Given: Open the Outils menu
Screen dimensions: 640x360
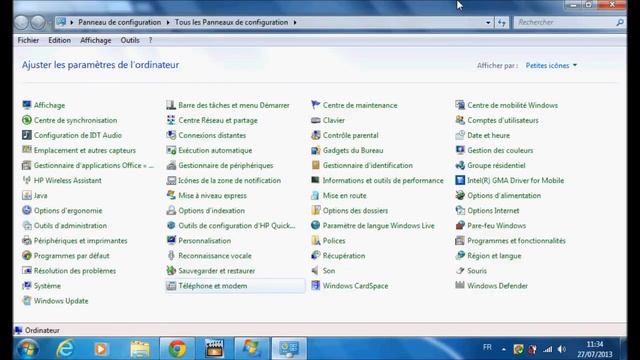Looking at the screenshot, I should click(x=130, y=40).
